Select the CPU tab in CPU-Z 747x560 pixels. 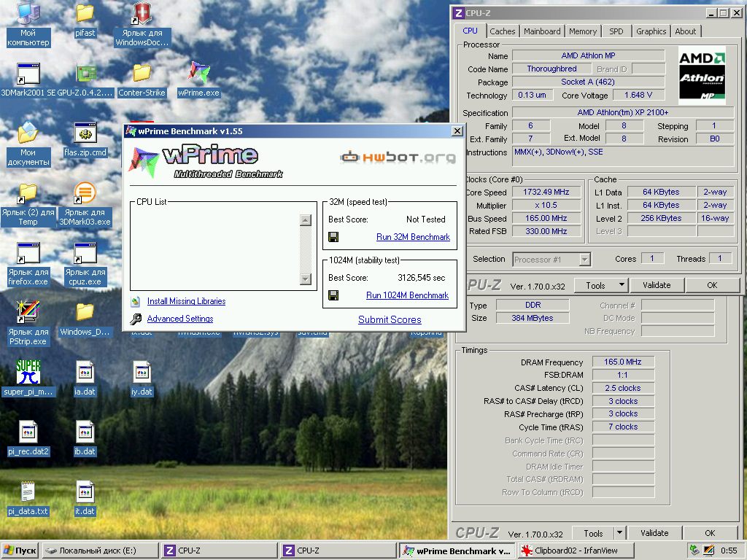click(x=470, y=31)
